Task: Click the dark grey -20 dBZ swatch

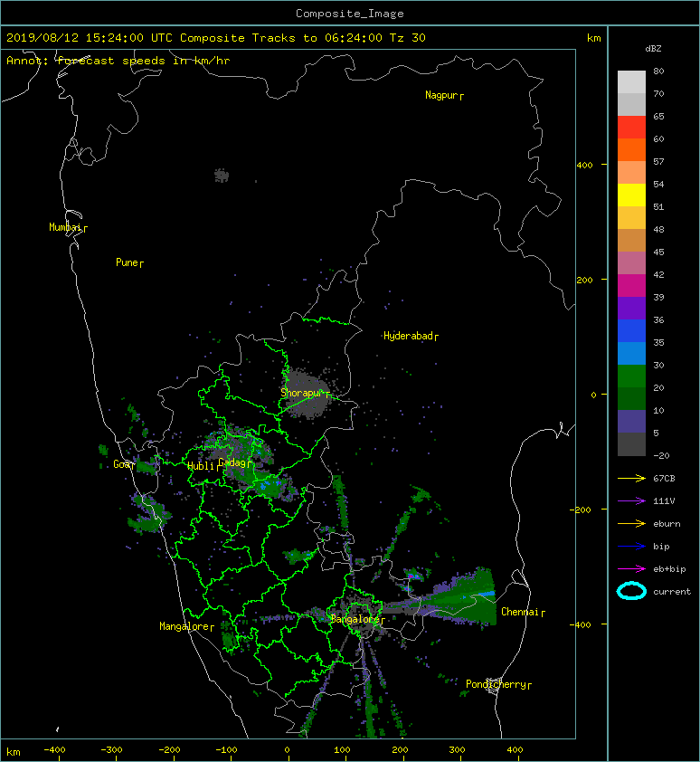Action: point(631,444)
